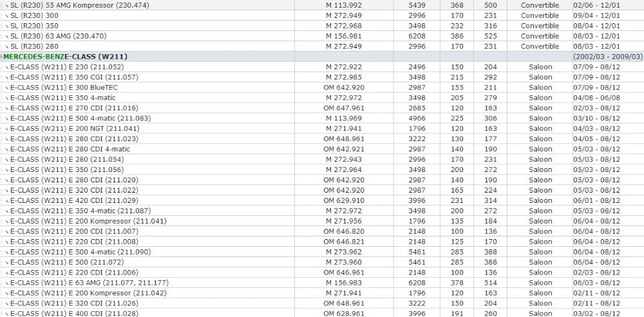Screen dimensions: 644x317
Task: Click the date range (2002/03 - 2009/03)
Action: pyautogui.click(x=608, y=57)
